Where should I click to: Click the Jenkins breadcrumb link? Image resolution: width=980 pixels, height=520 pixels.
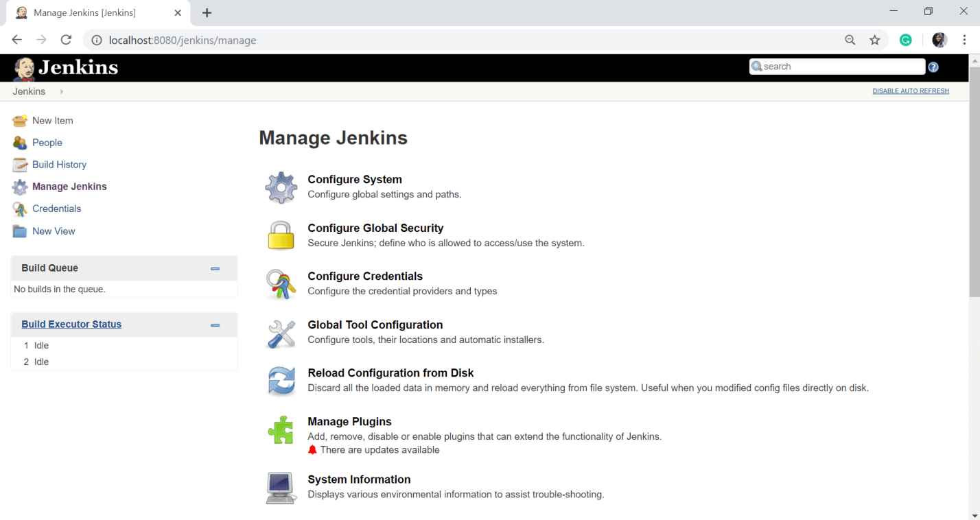pyautogui.click(x=29, y=91)
